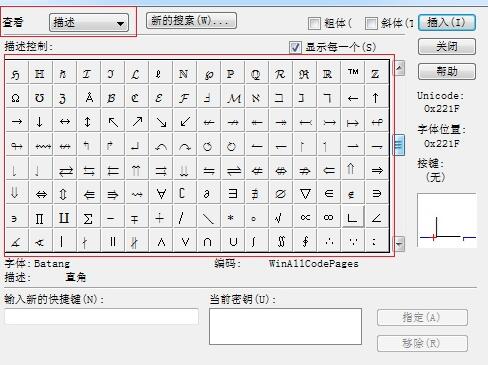Pick the empty set ∅ symbol cell
488x365 pixels.
[281, 193]
